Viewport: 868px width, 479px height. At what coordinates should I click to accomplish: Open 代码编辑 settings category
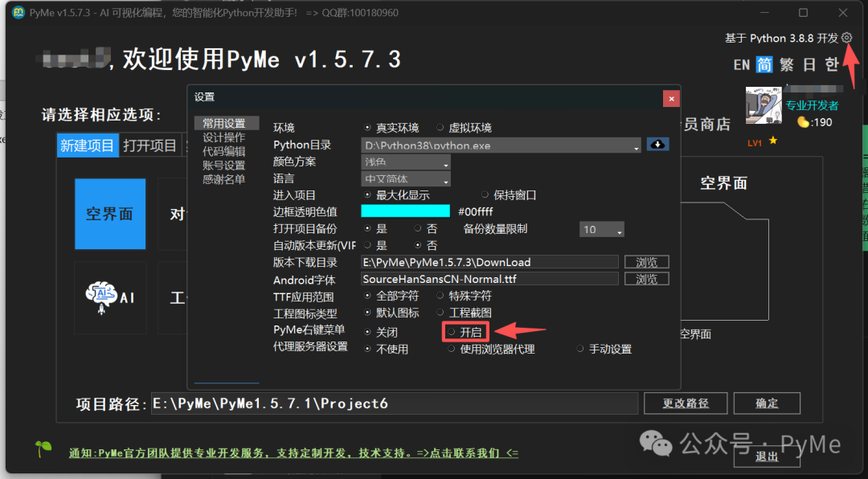[223, 151]
